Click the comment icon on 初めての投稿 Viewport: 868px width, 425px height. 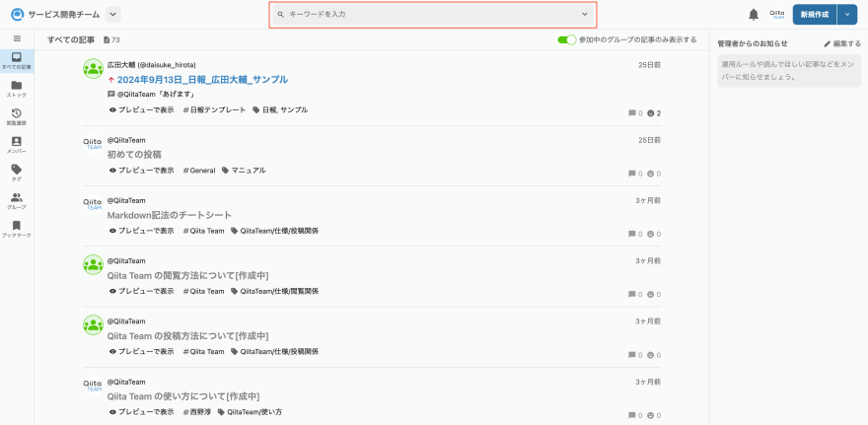(631, 174)
